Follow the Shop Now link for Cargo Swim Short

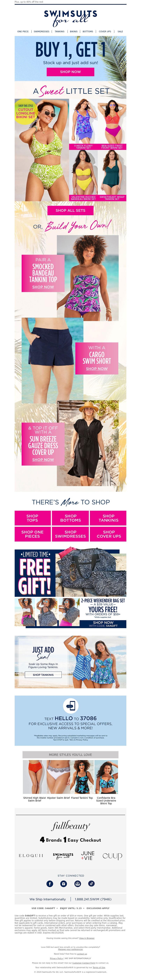point(97,369)
